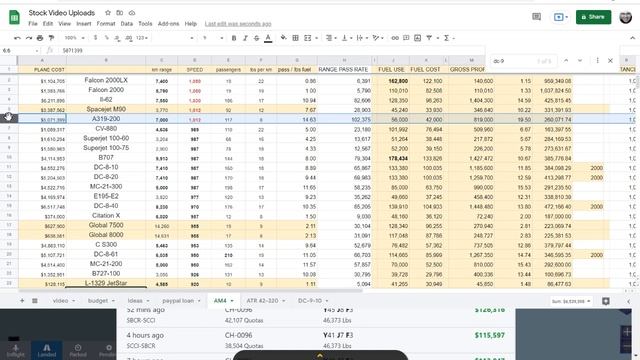Check cloud save status icon

click(x=132, y=13)
